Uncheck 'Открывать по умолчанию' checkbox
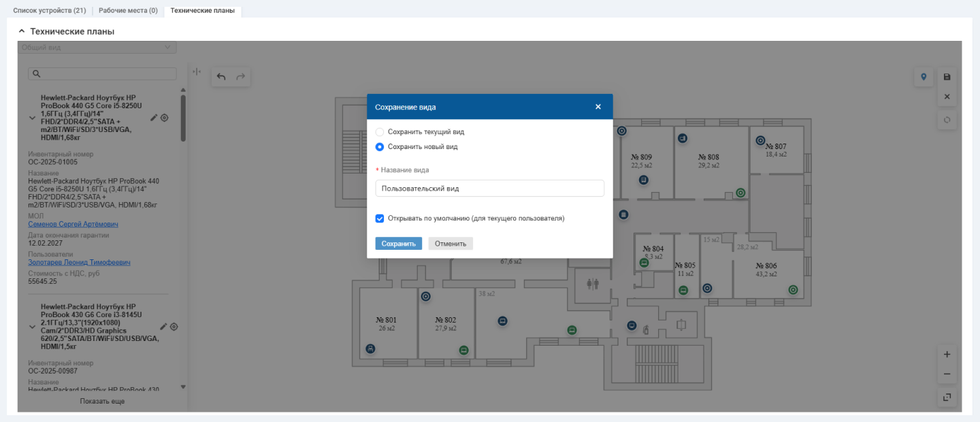 click(380, 218)
